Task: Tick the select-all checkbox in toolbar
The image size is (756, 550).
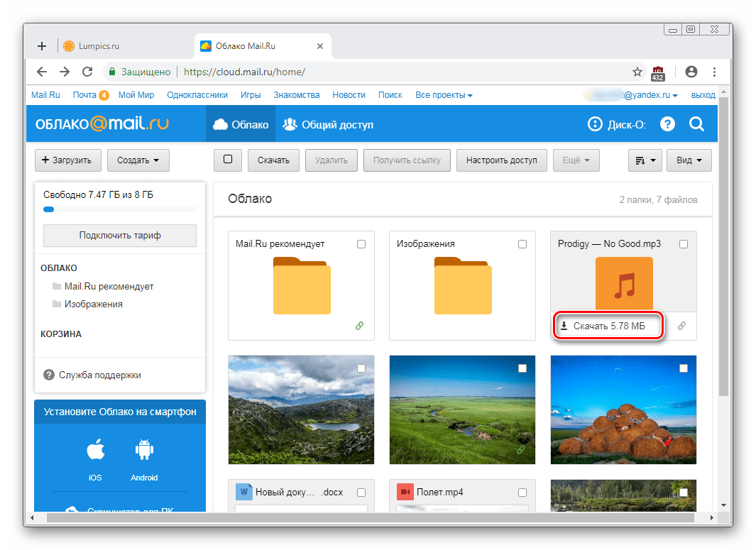Action: click(x=228, y=160)
